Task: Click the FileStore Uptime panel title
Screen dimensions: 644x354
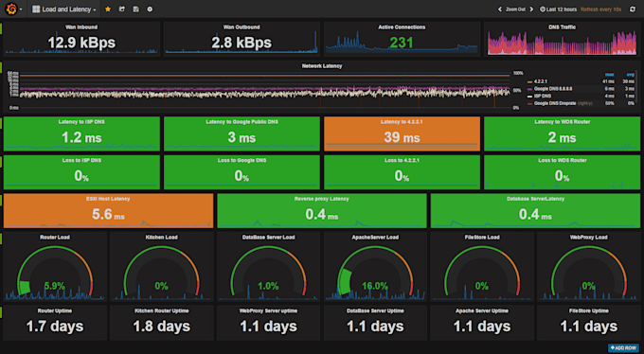Action: (588, 310)
